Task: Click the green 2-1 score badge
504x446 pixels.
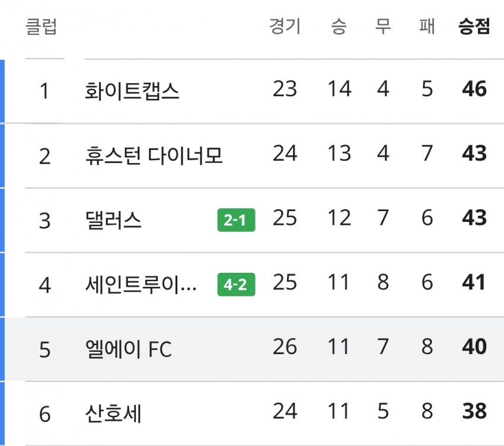Action: point(236,220)
